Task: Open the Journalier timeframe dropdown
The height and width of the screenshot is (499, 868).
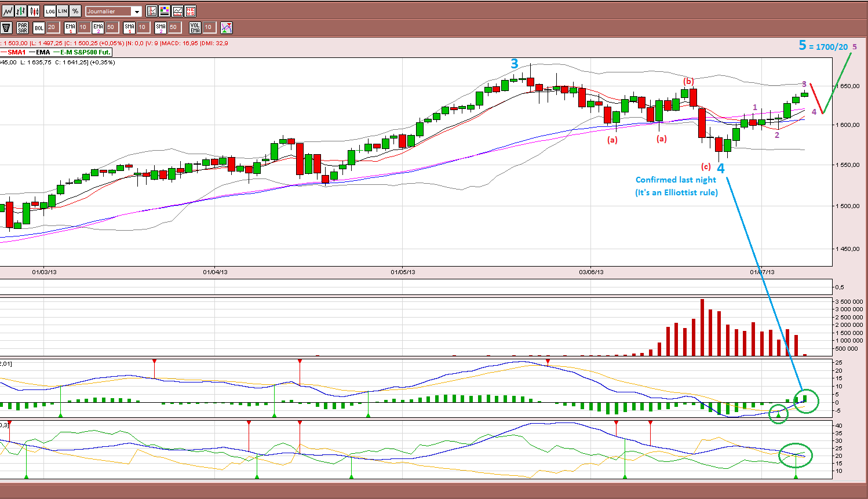Action: pos(113,12)
